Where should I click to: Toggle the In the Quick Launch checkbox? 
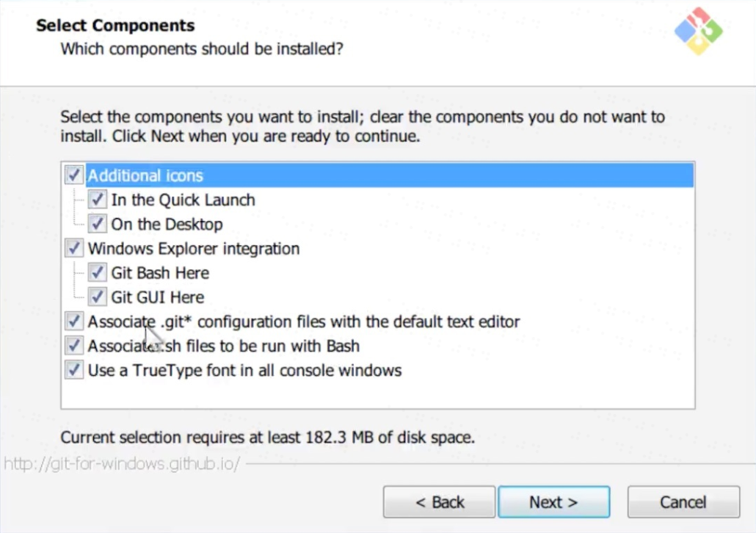tap(97, 200)
